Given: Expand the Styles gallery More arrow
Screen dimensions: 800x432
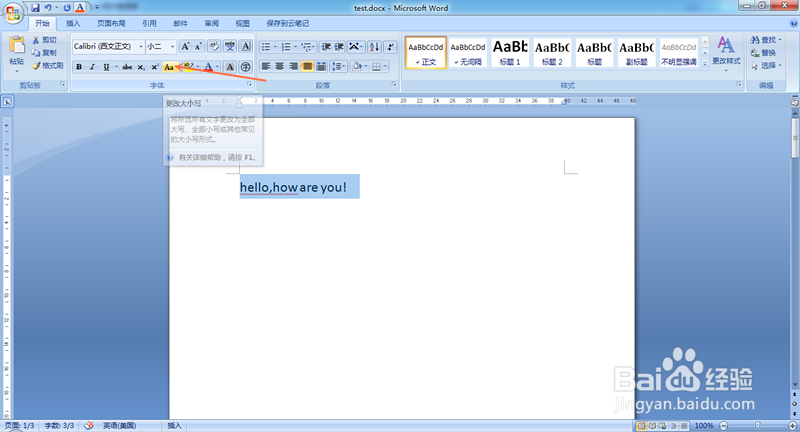Looking at the screenshot, I should coord(705,64).
